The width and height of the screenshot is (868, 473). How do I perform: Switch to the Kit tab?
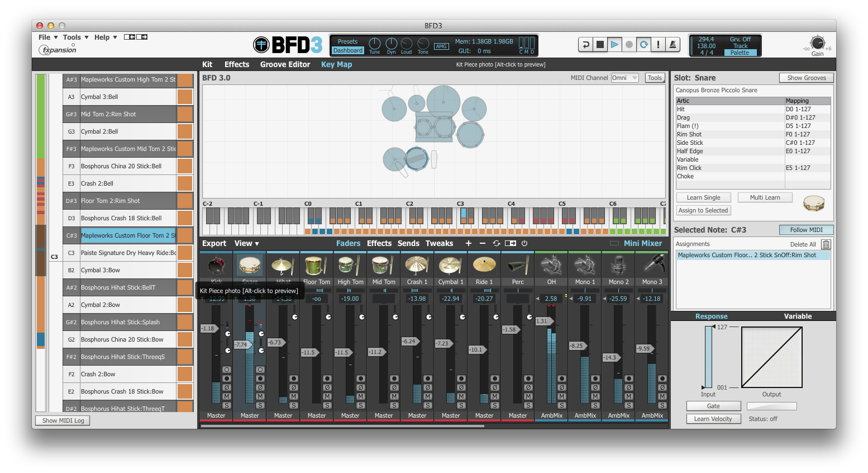(x=207, y=64)
